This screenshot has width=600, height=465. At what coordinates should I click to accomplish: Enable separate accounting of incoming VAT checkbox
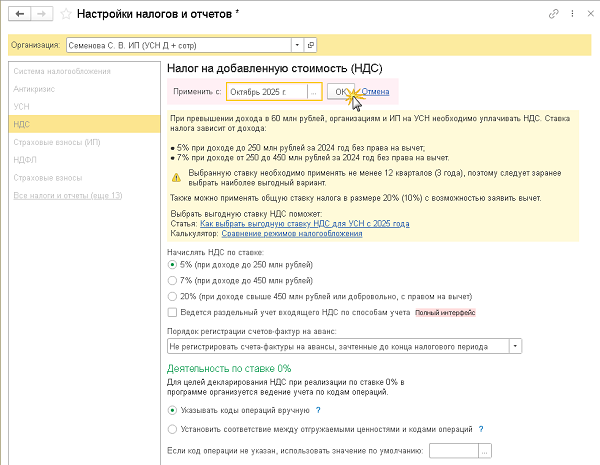(175, 313)
